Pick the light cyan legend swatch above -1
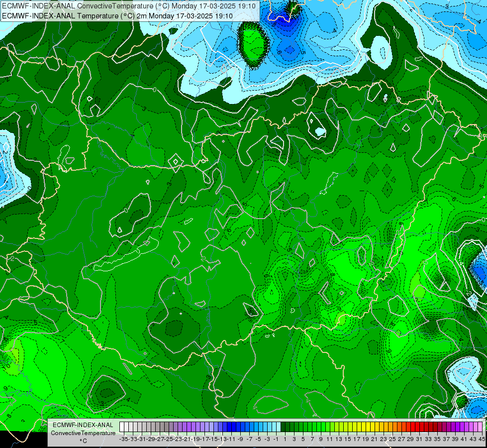 click(279, 427)
